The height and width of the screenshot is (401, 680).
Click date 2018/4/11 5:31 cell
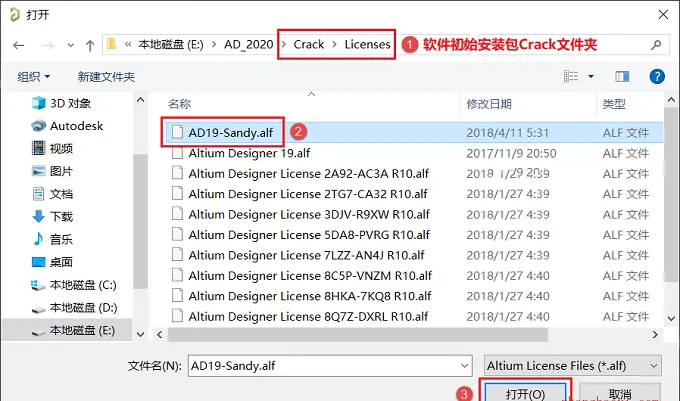point(507,133)
